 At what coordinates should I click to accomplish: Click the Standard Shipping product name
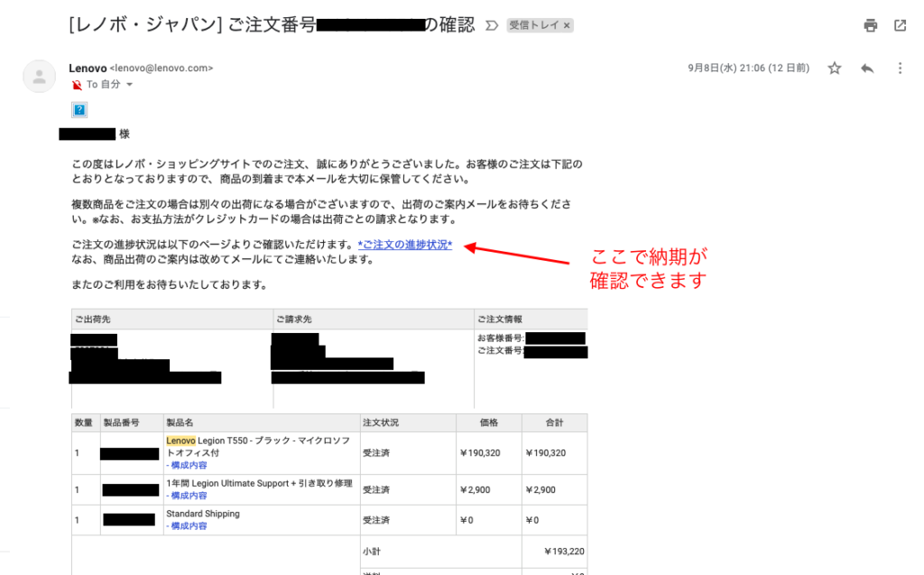pyautogui.click(x=203, y=514)
